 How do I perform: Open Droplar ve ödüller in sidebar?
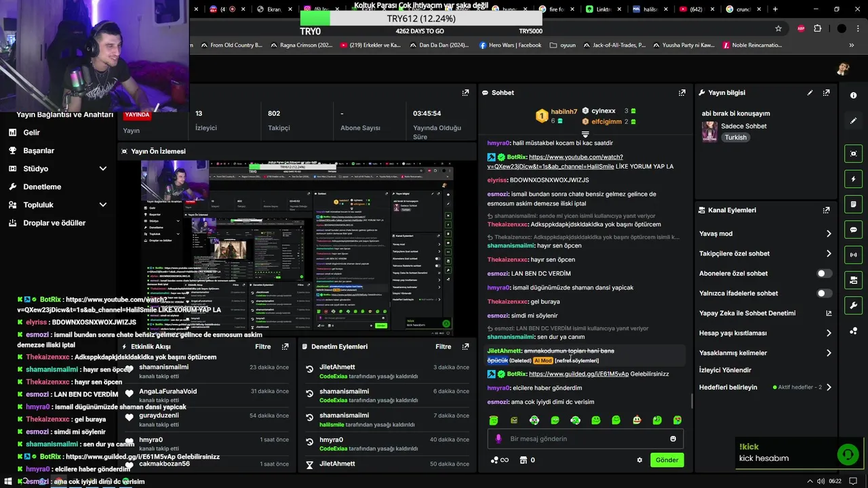[x=54, y=223]
